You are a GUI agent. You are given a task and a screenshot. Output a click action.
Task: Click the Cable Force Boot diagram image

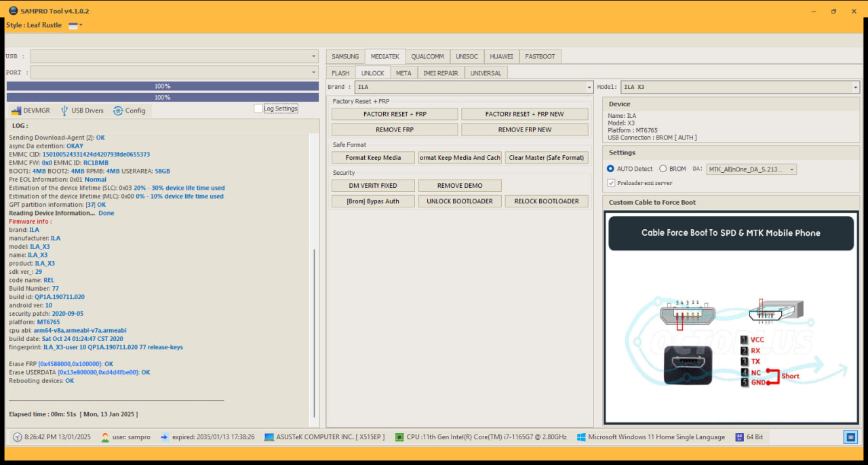[x=731, y=317]
